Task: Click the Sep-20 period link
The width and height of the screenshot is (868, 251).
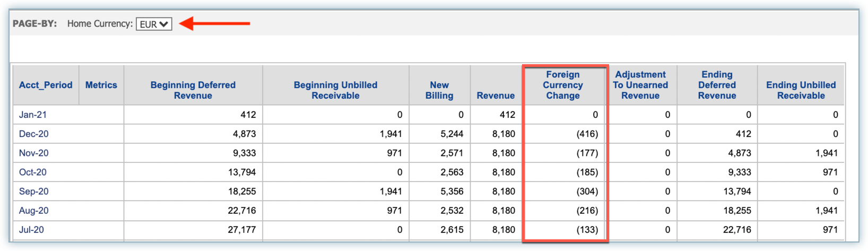Action: pos(34,191)
